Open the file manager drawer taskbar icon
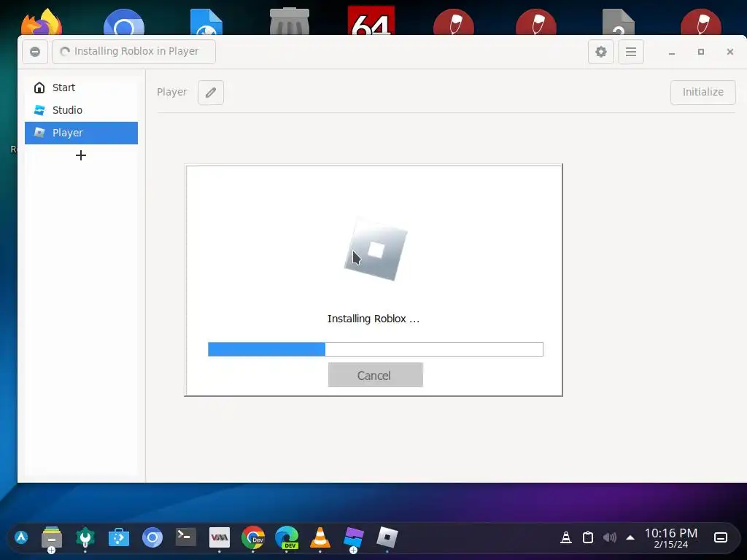The image size is (747, 560). (52, 538)
